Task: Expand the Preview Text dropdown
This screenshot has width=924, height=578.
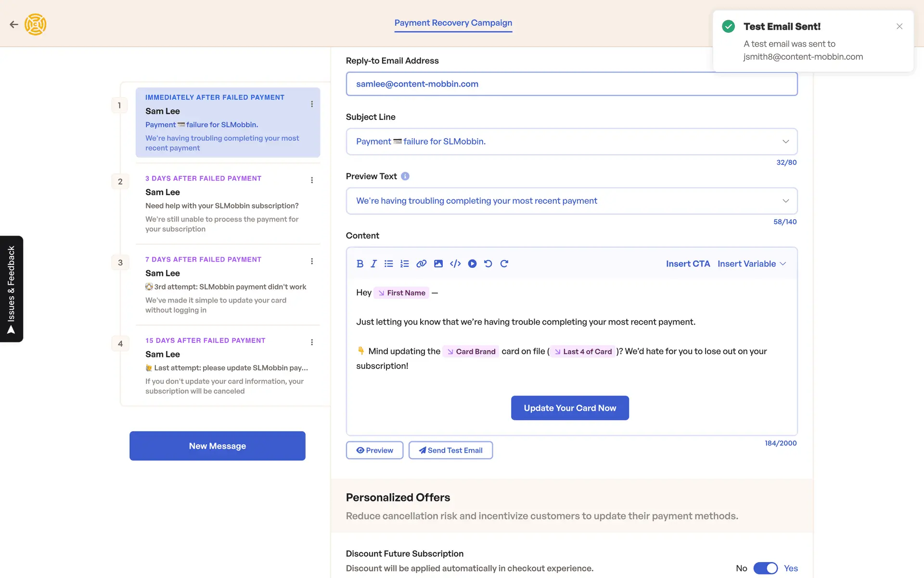Action: tap(785, 201)
